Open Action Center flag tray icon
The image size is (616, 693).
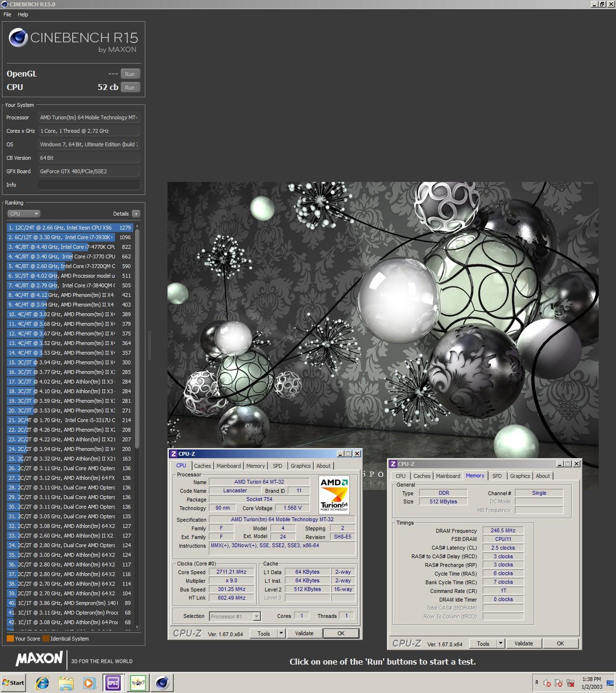pyautogui.click(x=559, y=683)
